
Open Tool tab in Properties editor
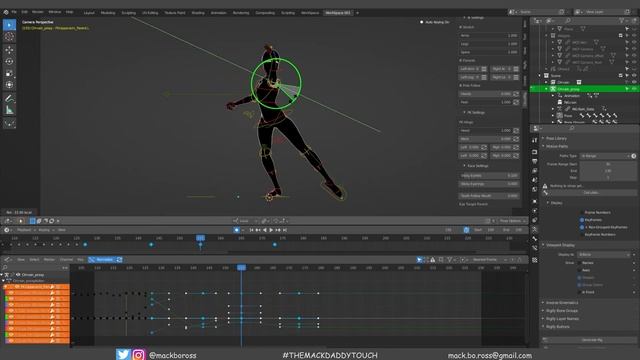pos(535,140)
